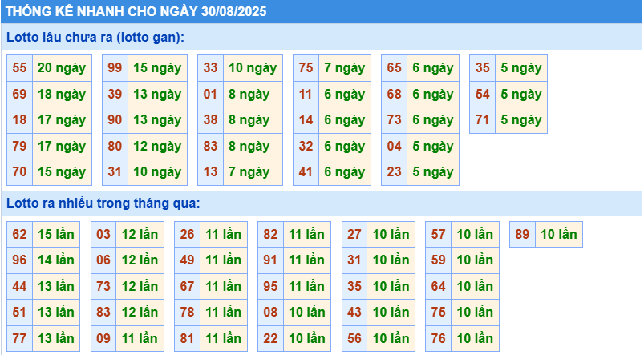644x355 pixels.
Task: Click the title 'THỐNG KÊ NHANH CHO NGÀY 30/08/2025'
Action: point(136,11)
